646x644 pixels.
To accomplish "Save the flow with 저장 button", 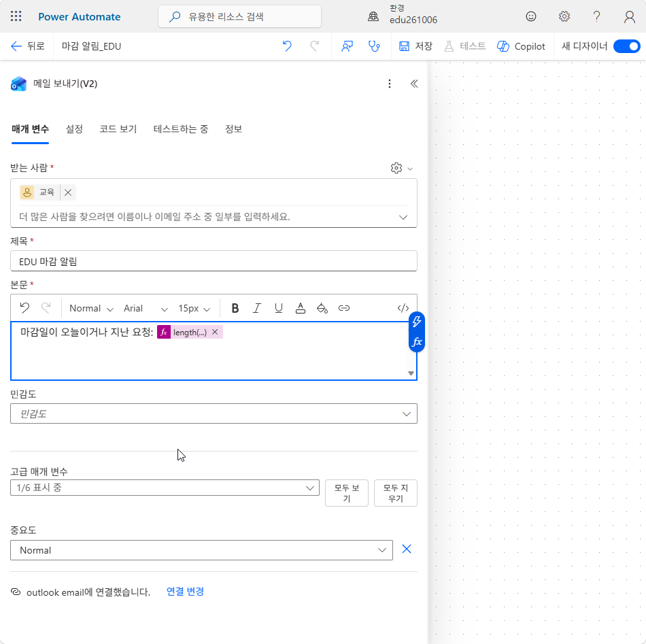I will (415, 46).
